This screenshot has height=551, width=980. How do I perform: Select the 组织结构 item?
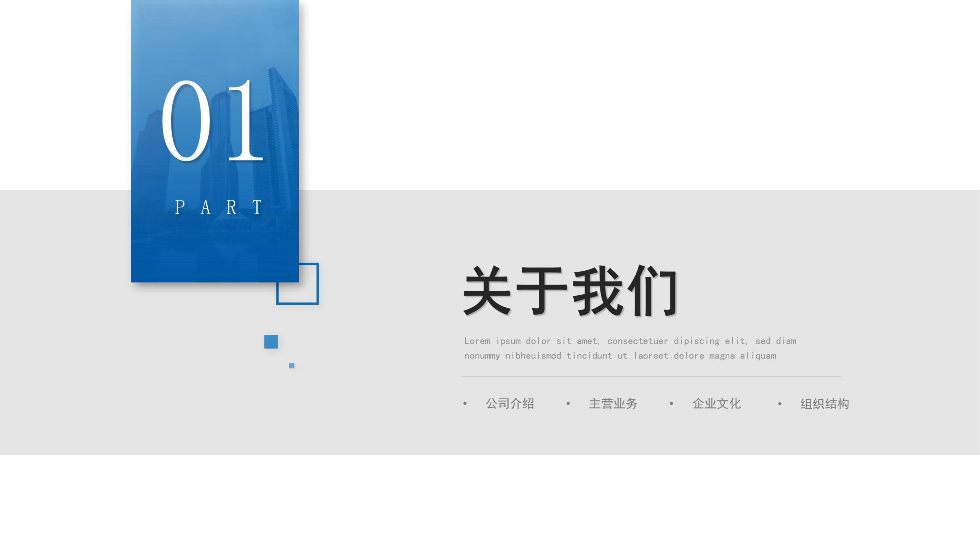[825, 403]
